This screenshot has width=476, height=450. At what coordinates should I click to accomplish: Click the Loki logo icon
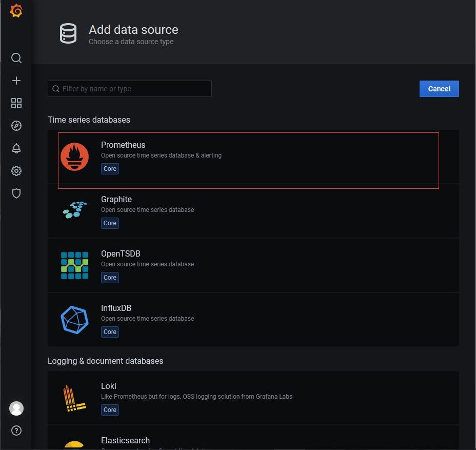[74, 398]
